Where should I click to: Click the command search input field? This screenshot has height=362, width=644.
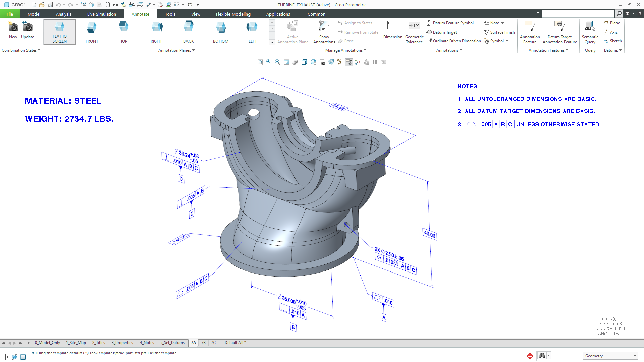pyautogui.click(x=578, y=14)
